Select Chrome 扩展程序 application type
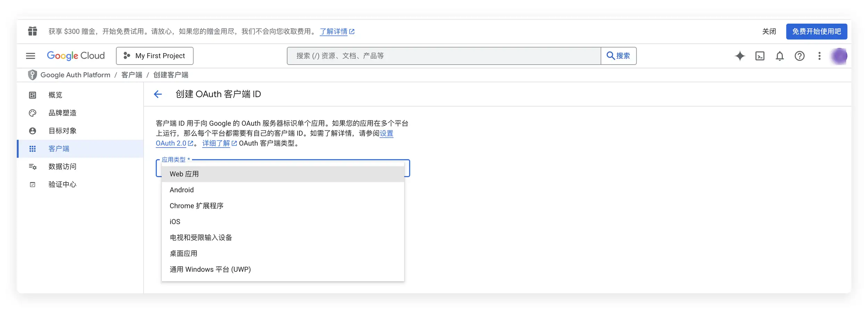This screenshot has height=310, width=868. pyautogui.click(x=283, y=206)
